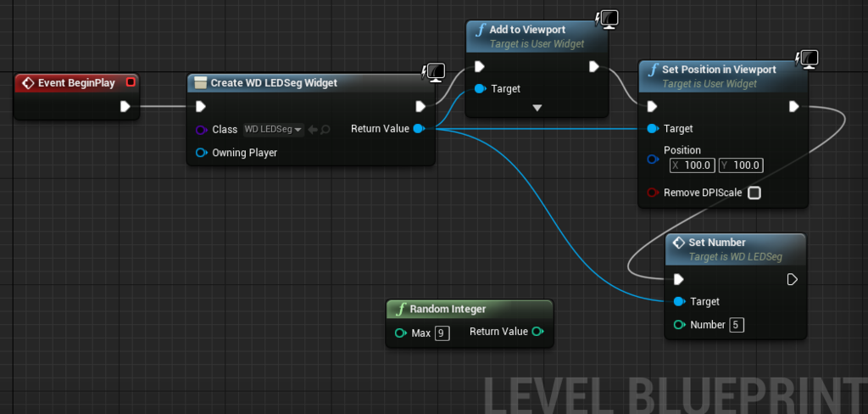Click the Set Position in Viewport execution input pin
868x414 pixels.
(x=652, y=106)
